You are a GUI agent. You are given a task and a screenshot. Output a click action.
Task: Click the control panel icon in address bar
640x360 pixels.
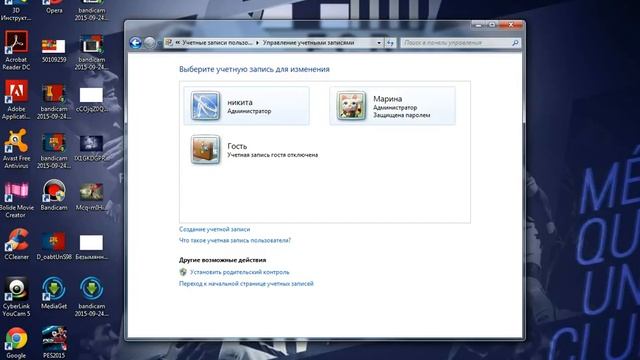coord(169,42)
